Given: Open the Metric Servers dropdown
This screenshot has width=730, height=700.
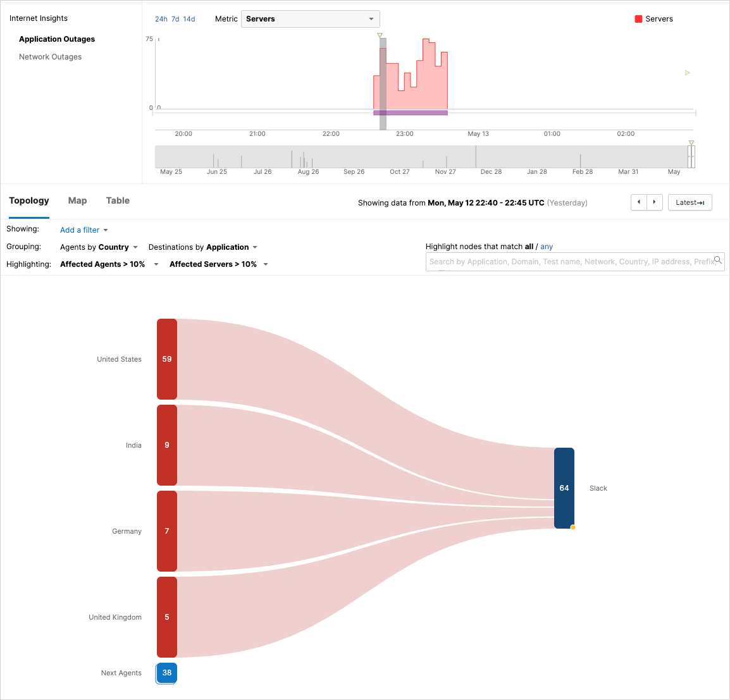Looking at the screenshot, I should 310,19.
